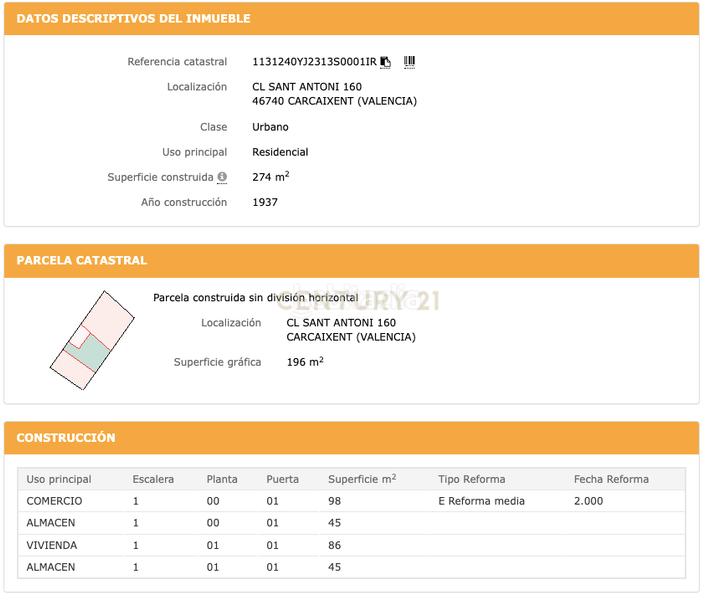
Task: Select the COMERCIO row in construction table
Action: point(54,501)
